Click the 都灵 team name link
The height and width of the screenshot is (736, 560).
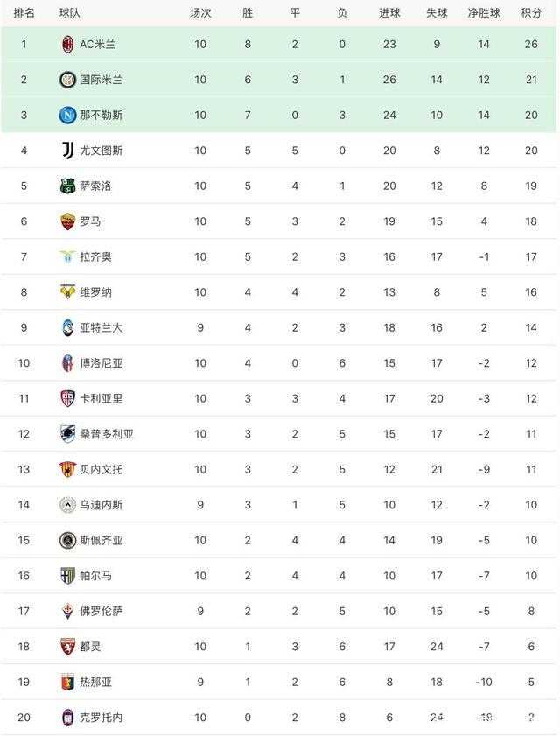[x=91, y=647]
